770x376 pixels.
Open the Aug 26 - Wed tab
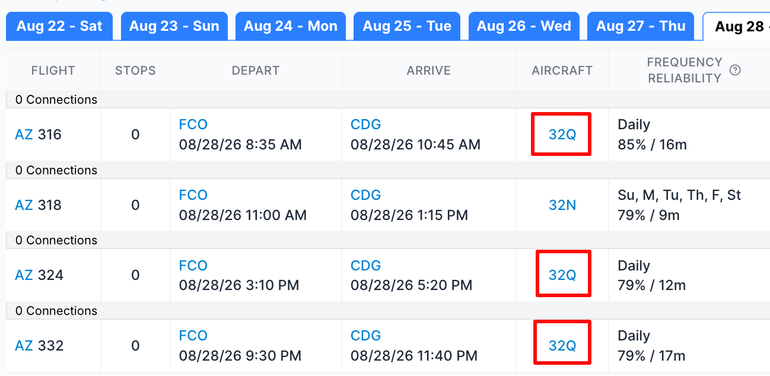pyautogui.click(x=524, y=26)
